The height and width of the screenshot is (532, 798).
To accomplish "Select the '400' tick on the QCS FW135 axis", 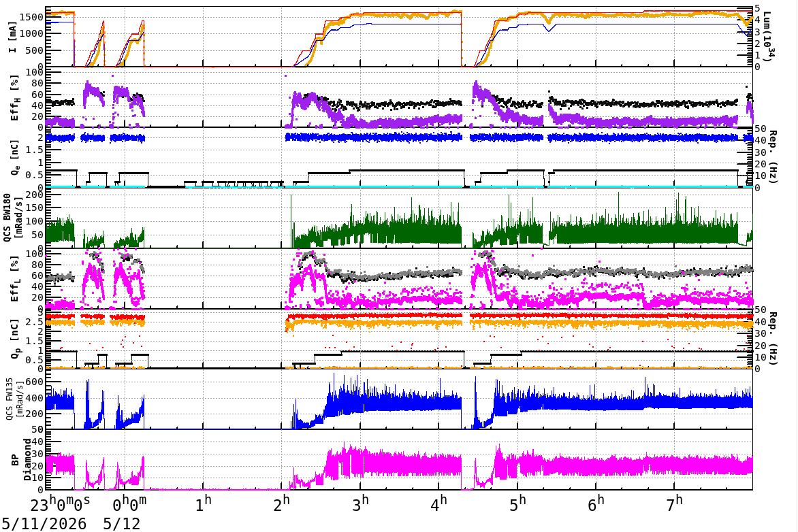I will [x=35, y=398].
